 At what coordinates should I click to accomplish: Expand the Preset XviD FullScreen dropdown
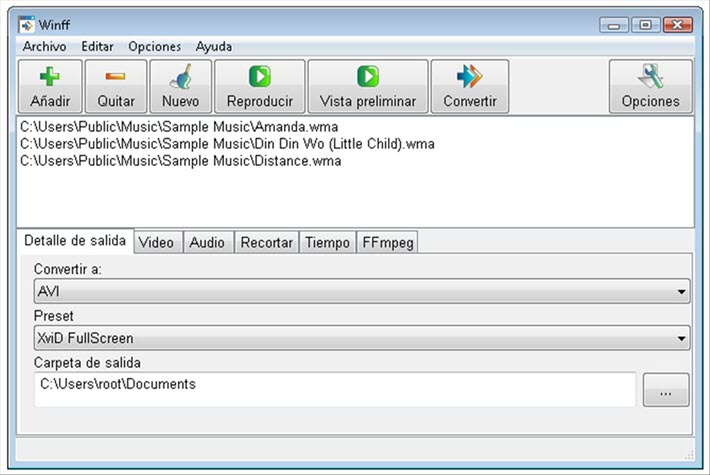(362, 338)
